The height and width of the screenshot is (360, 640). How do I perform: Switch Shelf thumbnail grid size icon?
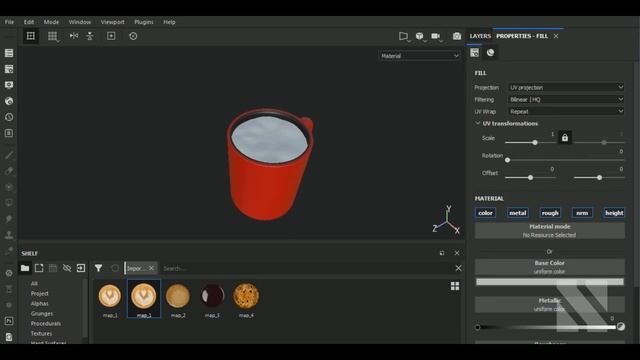pyautogui.click(x=455, y=286)
